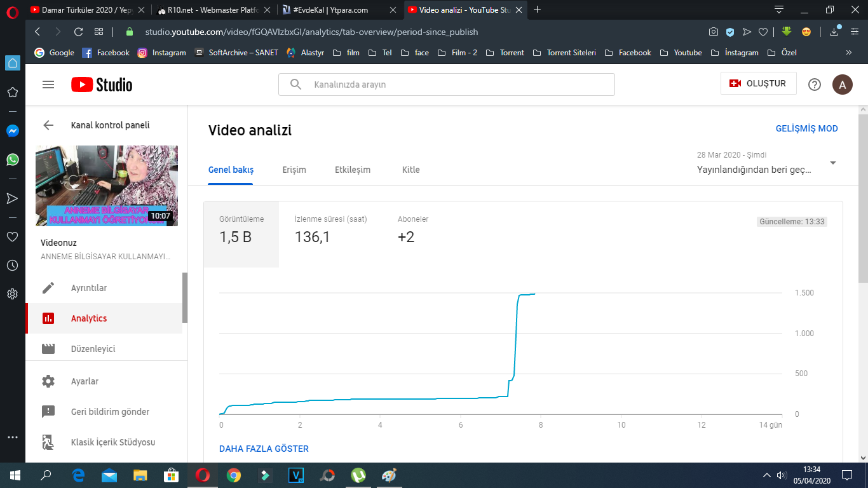Expand the bookmarks bar overflow chevron
The height and width of the screenshot is (488, 868).
pyautogui.click(x=849, y=53)
